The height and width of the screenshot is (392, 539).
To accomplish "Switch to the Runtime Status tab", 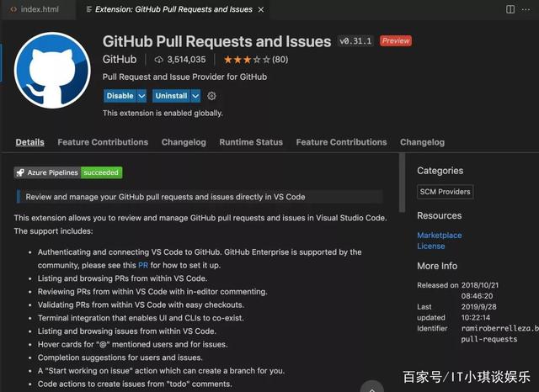I will click(251, 142).
